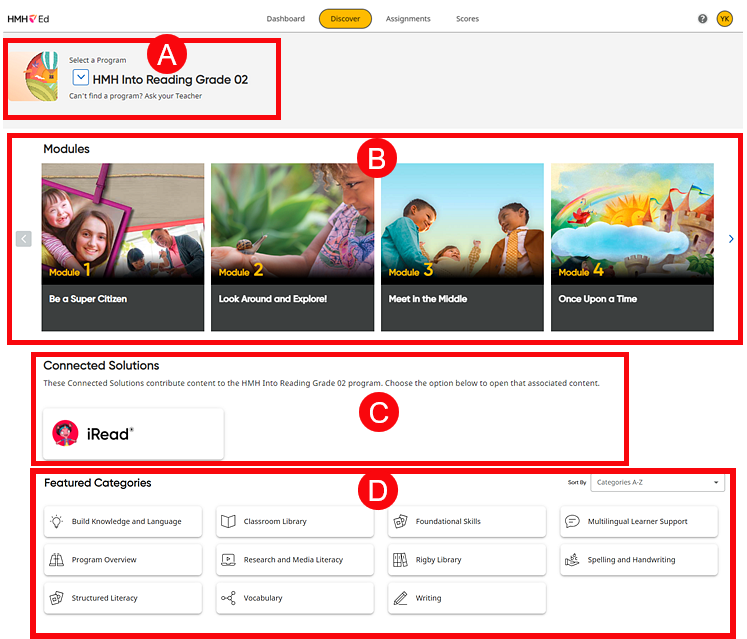
Task: Click the Classroom Library open book icon
Action: pos(228,521)
